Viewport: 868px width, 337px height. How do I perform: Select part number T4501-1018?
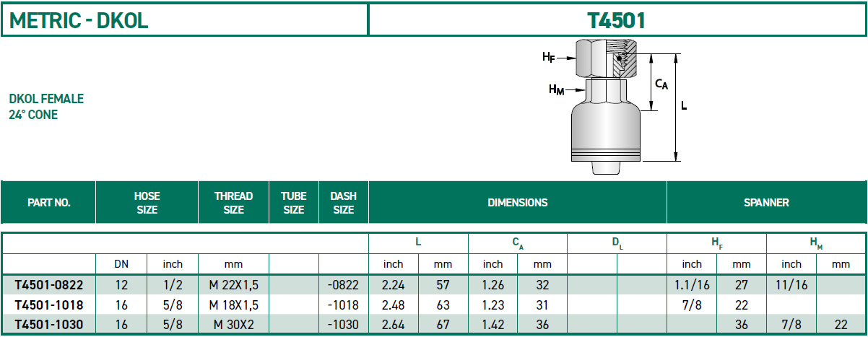tap(48, 305)
